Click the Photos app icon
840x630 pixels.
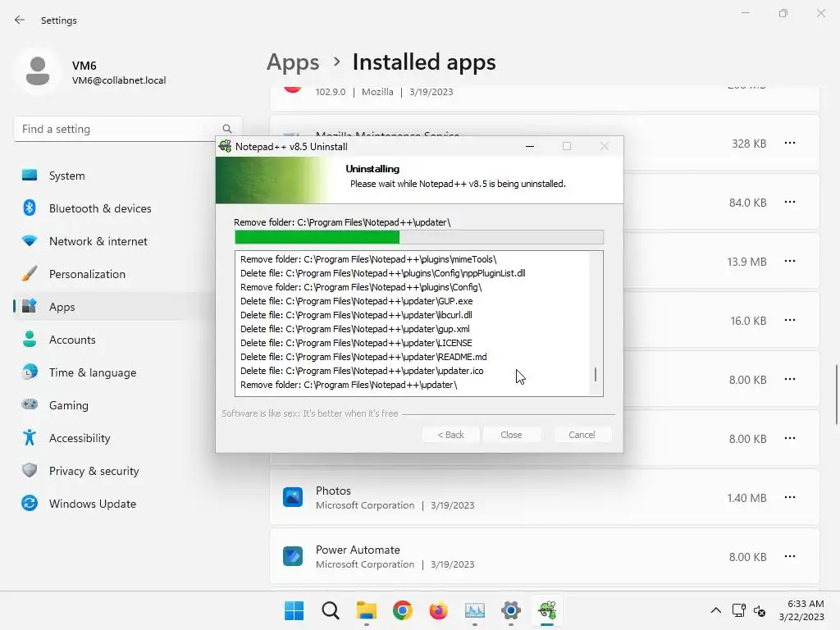pyautogui.click(x=293, y=497)
